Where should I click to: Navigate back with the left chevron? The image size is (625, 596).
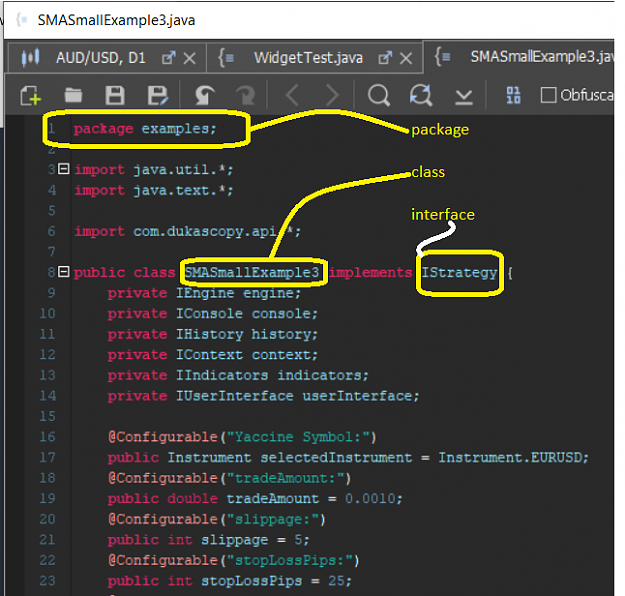(292, 96)
